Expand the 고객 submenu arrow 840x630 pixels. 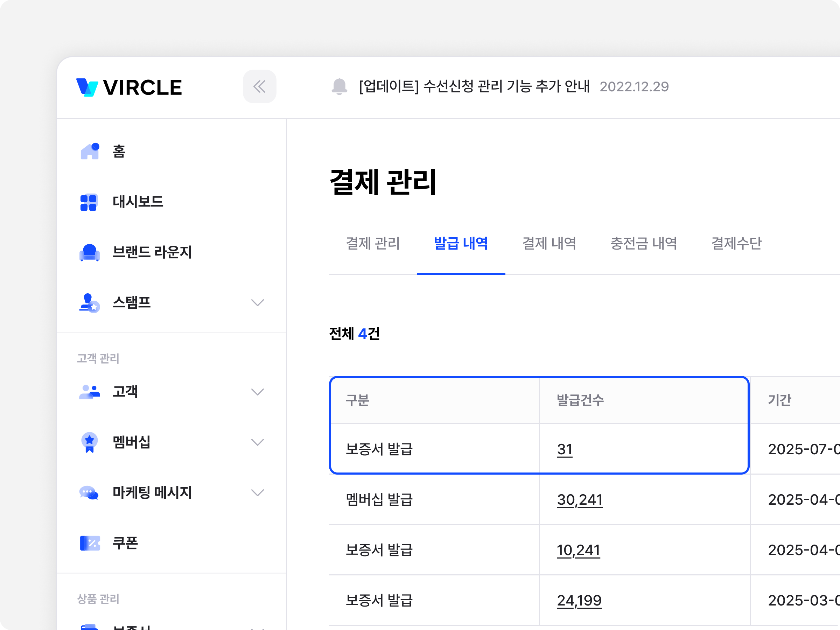pos(258,392)
